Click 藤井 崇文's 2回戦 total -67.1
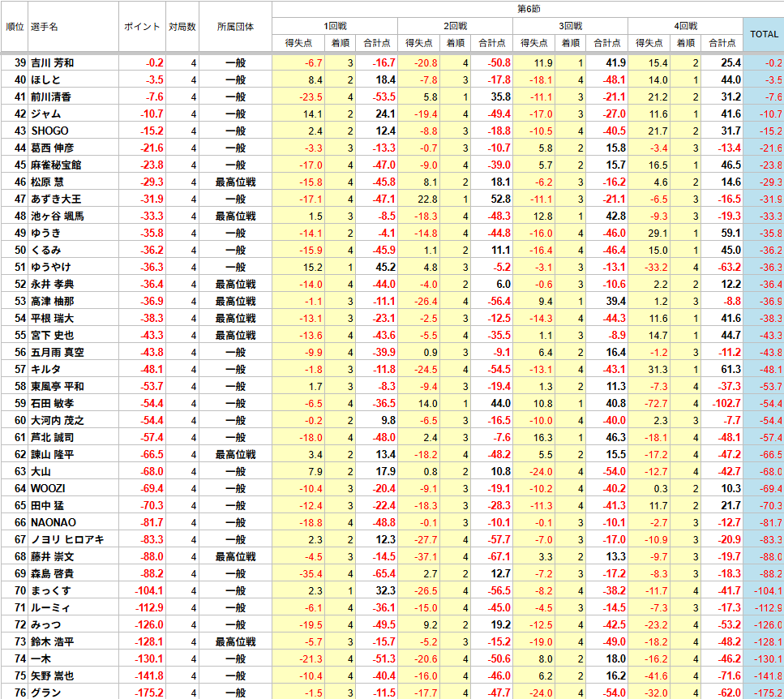784x699 pixels. coord(499,556)
